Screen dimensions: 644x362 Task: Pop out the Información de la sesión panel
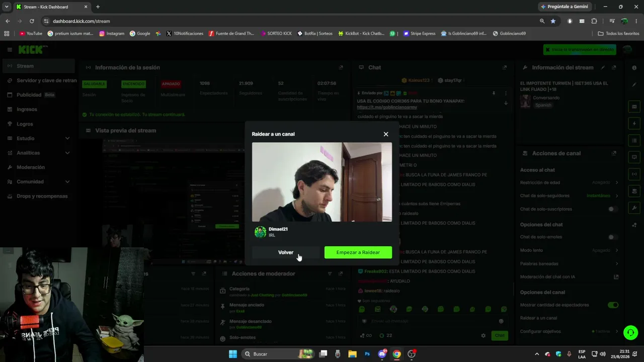pyautogui.click(x=341, y=67)
